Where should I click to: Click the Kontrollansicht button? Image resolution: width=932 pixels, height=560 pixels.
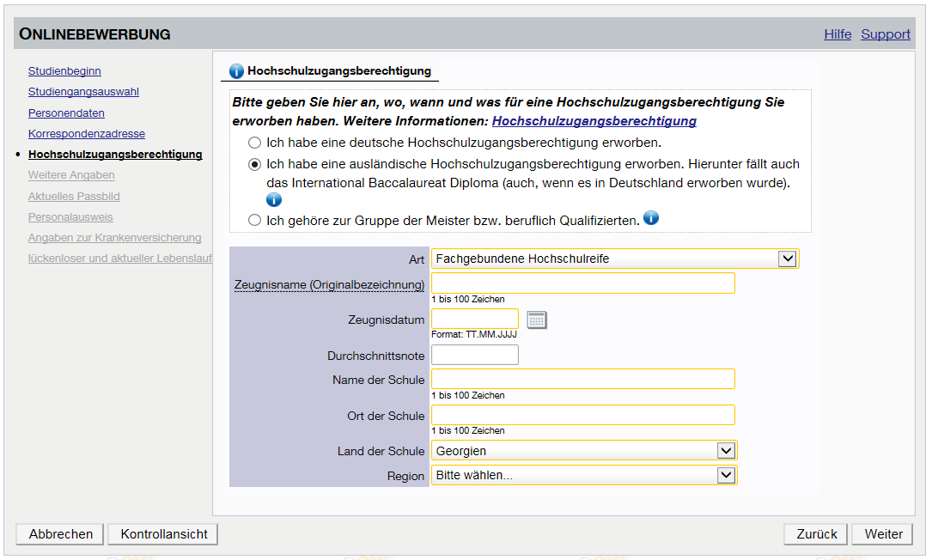point(163,534)
